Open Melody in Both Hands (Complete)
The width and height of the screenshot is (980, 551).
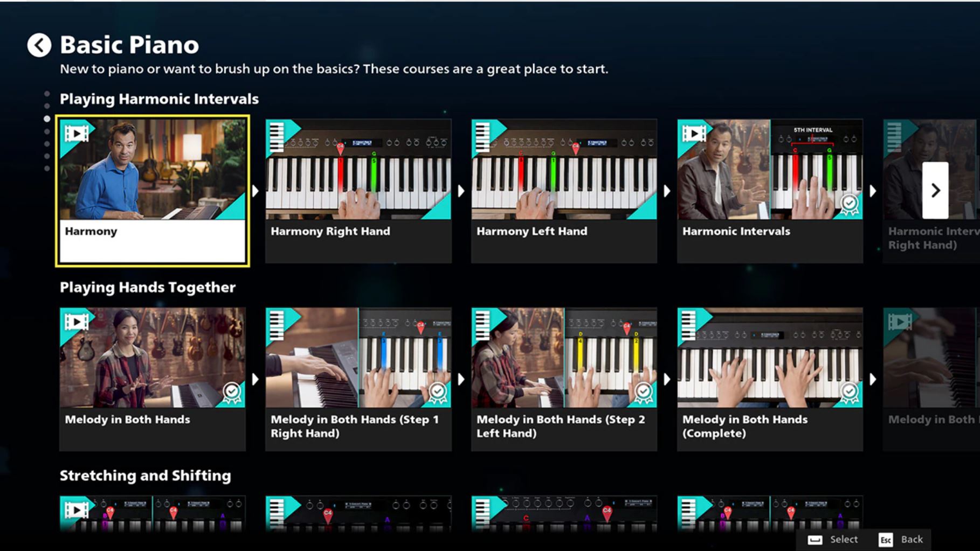770,379
